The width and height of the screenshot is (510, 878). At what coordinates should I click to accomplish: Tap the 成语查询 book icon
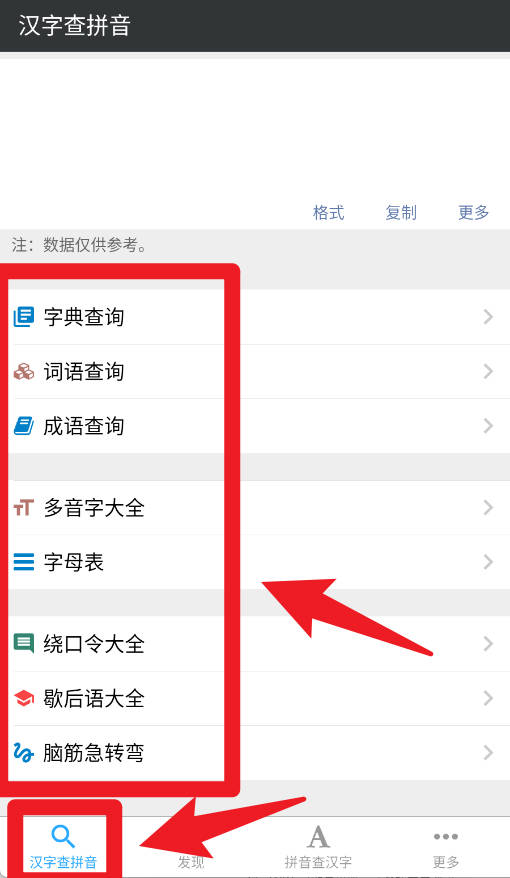[24, 426]
